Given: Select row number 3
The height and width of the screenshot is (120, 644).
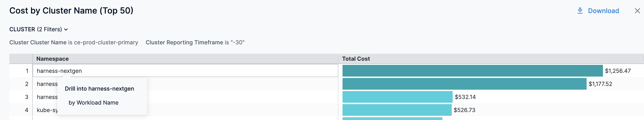Looking at the screenshot, I should [x=27, y=97].
